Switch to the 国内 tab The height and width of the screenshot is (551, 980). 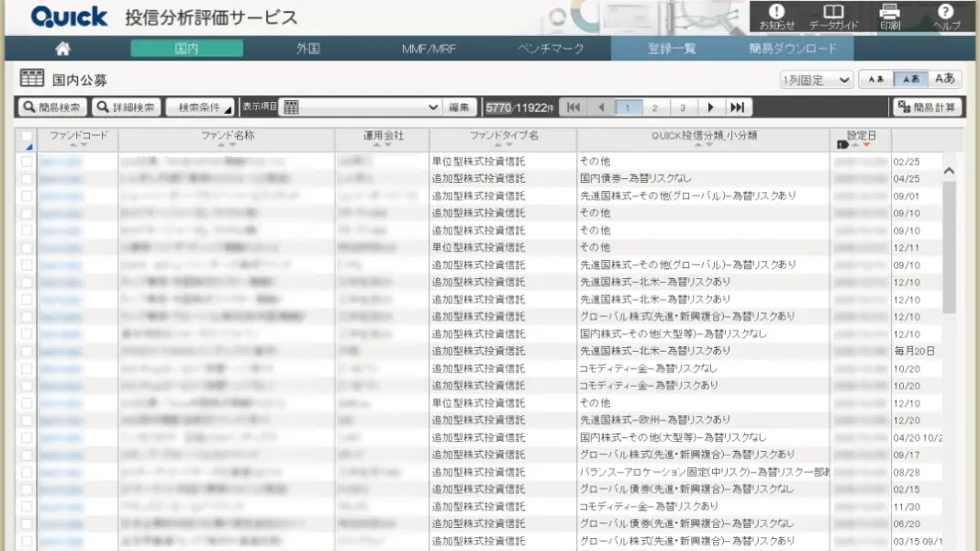pos(187,49)
